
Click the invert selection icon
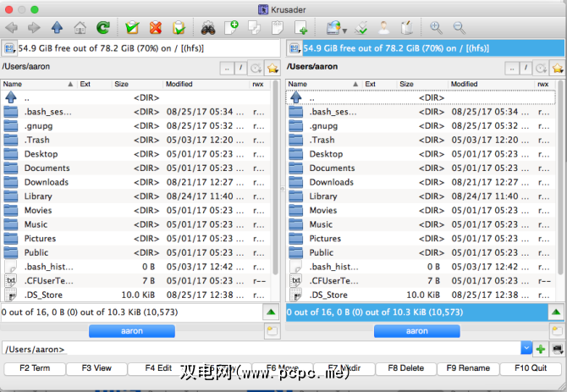179,27
